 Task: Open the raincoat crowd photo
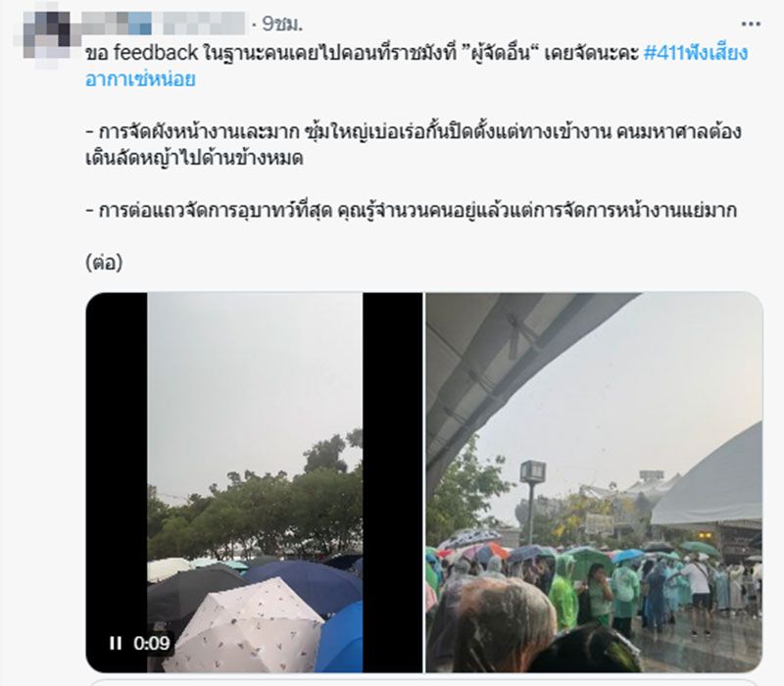594,482
